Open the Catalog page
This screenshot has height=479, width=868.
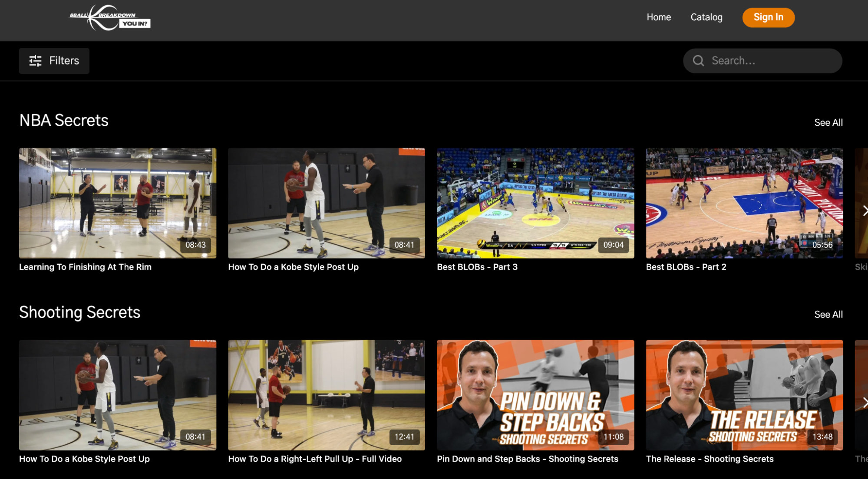[706, 17]
